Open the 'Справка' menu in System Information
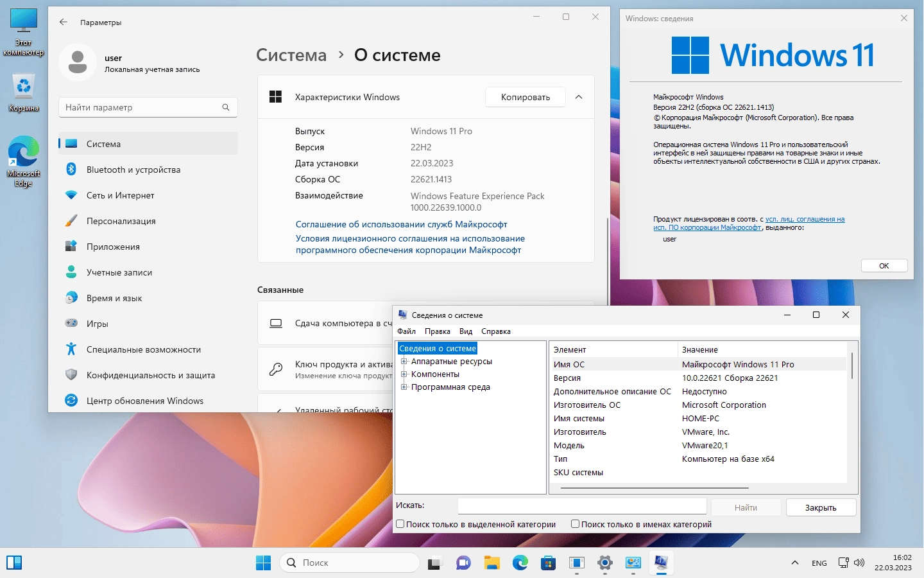 496,331
